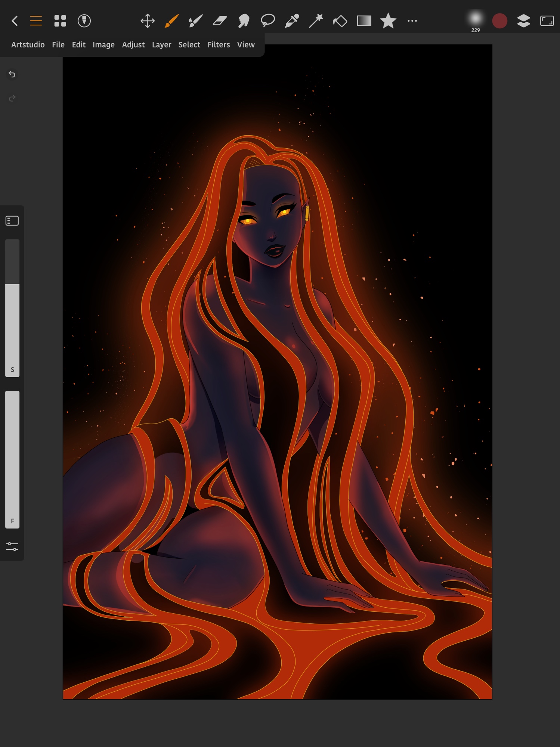The height and width of the screenshot is (747, 560).
Task: Select the Eraser tool
Action: pyautogui.click(x=220, y=21)
